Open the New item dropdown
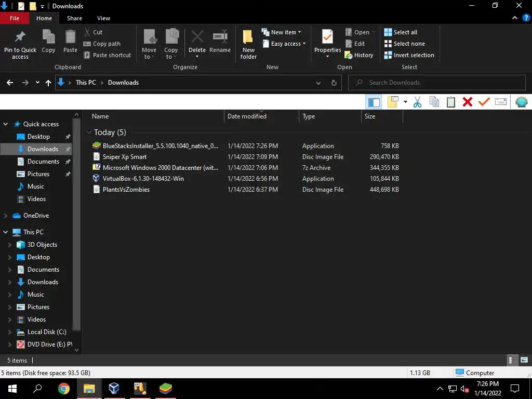532x399 pixels. point(281,32)
